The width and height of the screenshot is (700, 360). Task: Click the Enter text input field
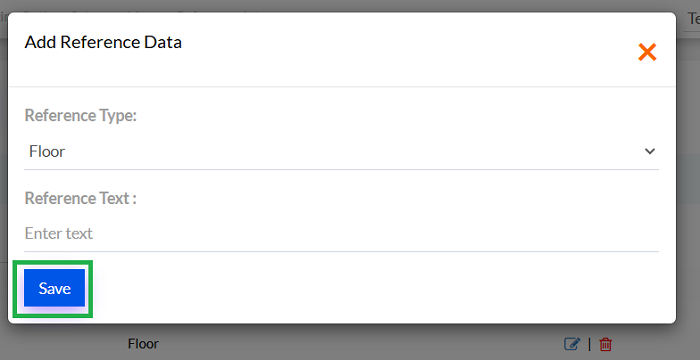(342, 234)
